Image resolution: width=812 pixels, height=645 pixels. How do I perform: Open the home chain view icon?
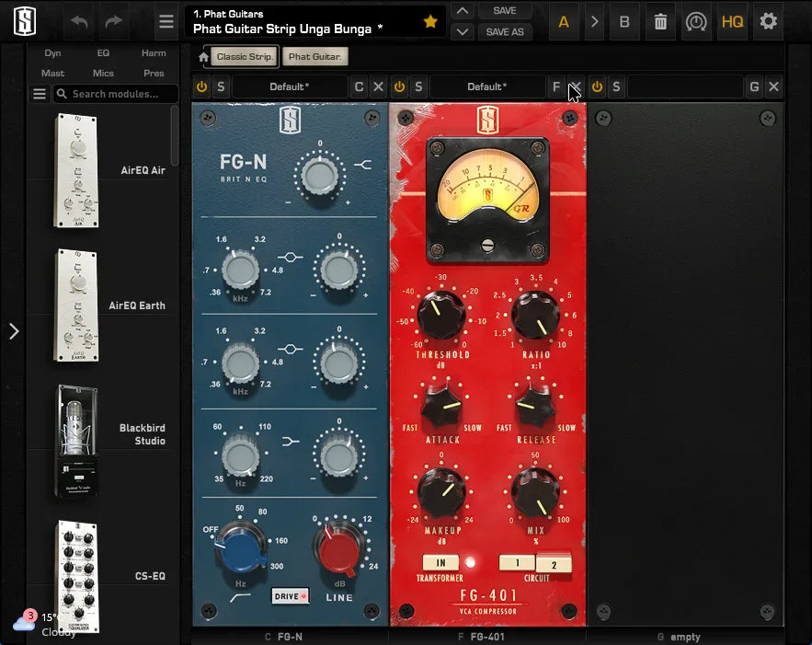coord(202,56)
